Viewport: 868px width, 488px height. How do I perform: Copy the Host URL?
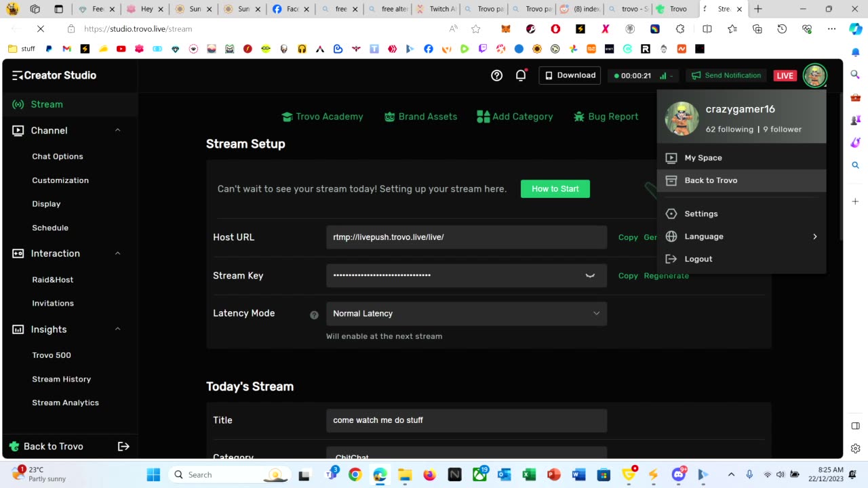[628, 237]
